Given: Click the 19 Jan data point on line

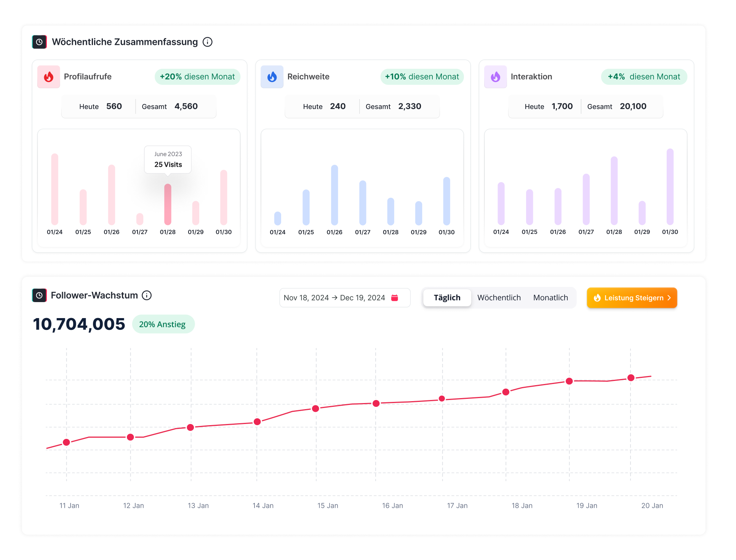Looking at the screenshot, I should 569,381.
